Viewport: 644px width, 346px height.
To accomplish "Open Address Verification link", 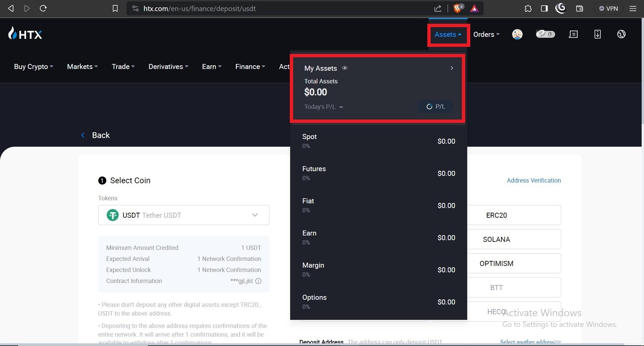I will tap(534, 181).
